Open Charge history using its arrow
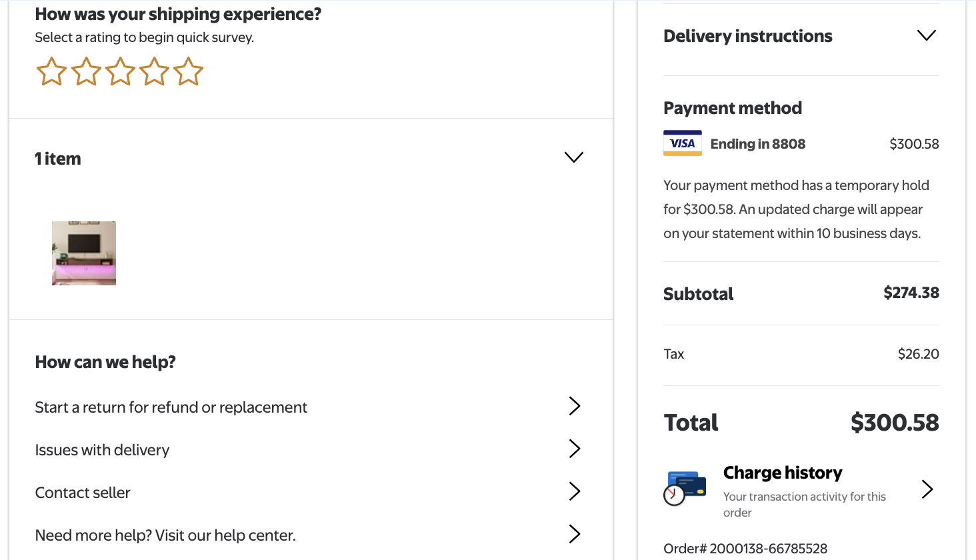The height and width of the screenshot is (560, 976). [927, 489]
